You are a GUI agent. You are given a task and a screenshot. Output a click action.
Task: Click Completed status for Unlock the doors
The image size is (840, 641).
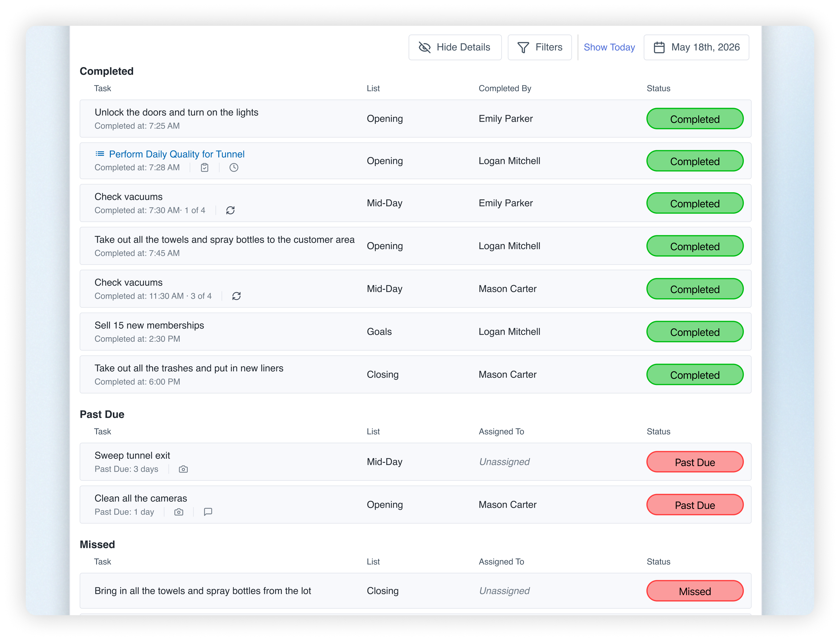click(695, 119)
